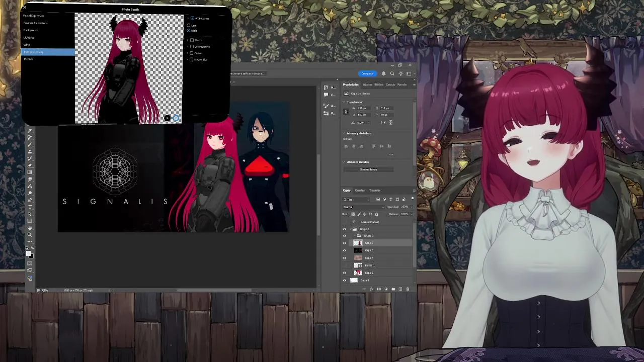Switch to the Bibliotecas tab

pos(379,84)
